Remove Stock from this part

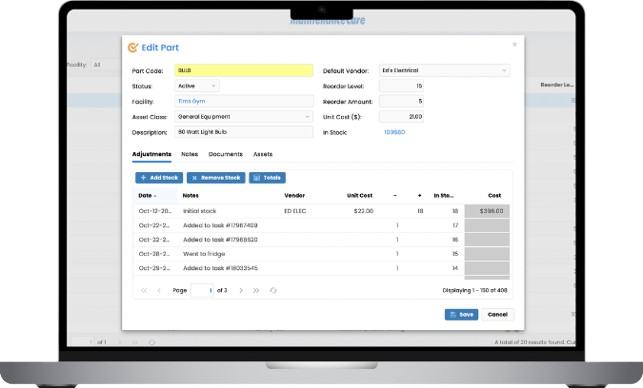[216, 178]
